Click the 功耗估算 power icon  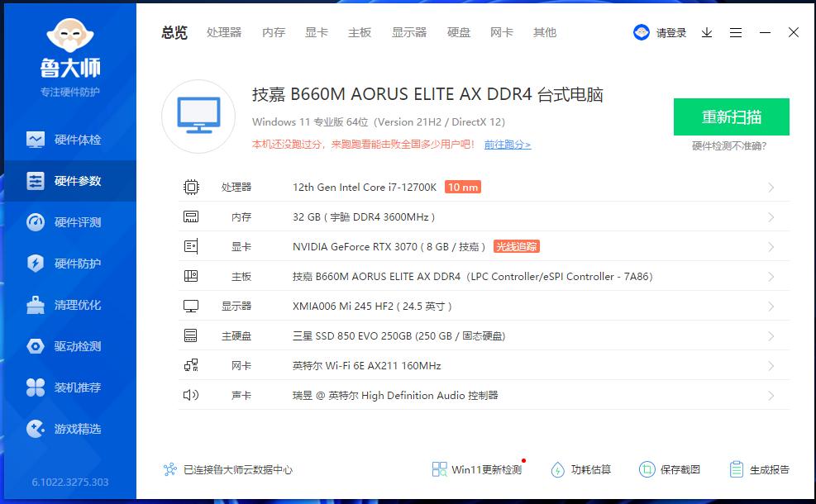pos(558,469)
